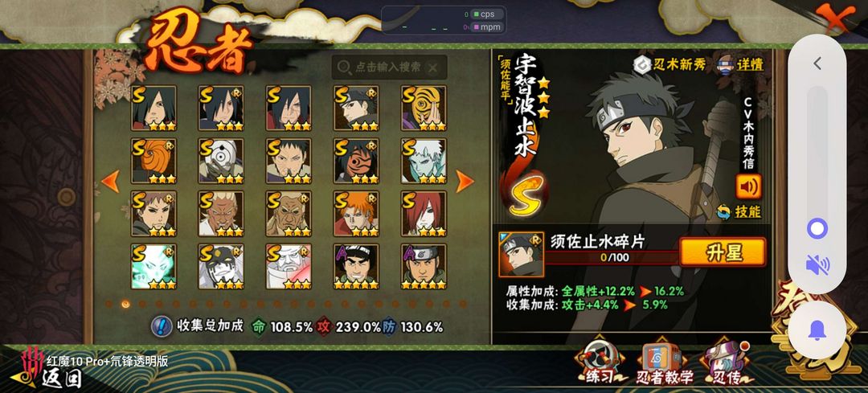This screenshot has height=393, width=868.
Task: Select the orange spiral-mask Tobi portrait
Action: coord(154,161)
